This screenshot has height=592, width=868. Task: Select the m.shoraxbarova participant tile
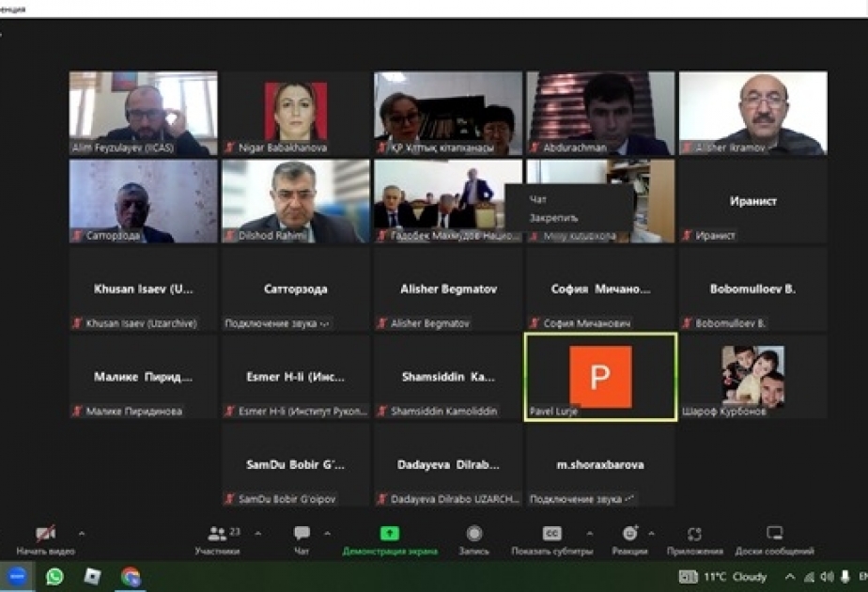click(x=600, y=464)
